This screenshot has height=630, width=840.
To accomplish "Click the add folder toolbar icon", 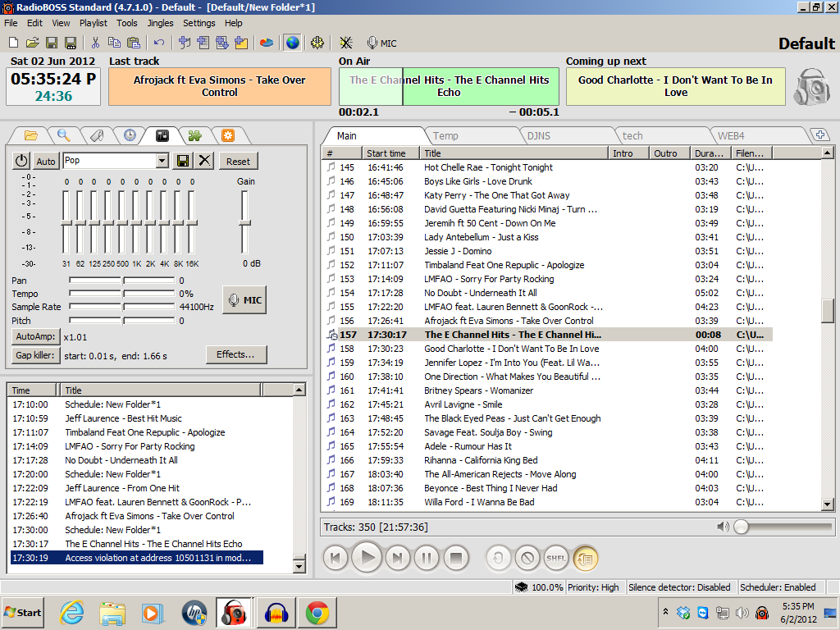I will click(241, 43).
